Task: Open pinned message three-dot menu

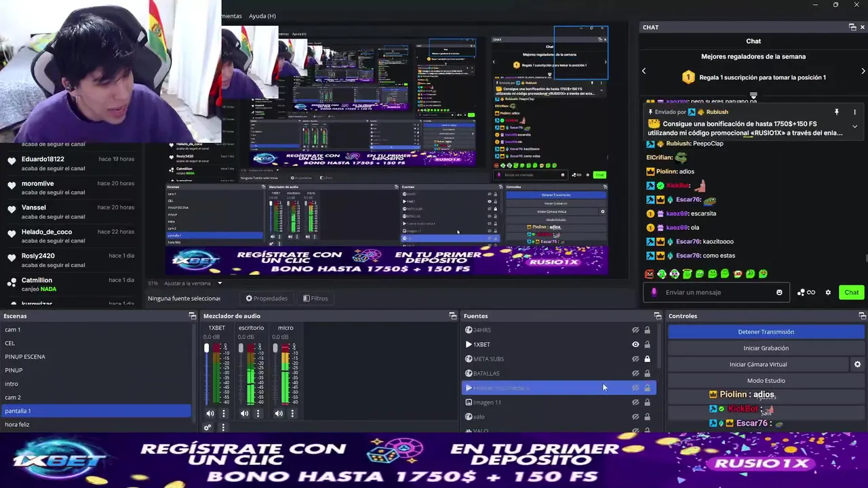Action: pos(854,112)
